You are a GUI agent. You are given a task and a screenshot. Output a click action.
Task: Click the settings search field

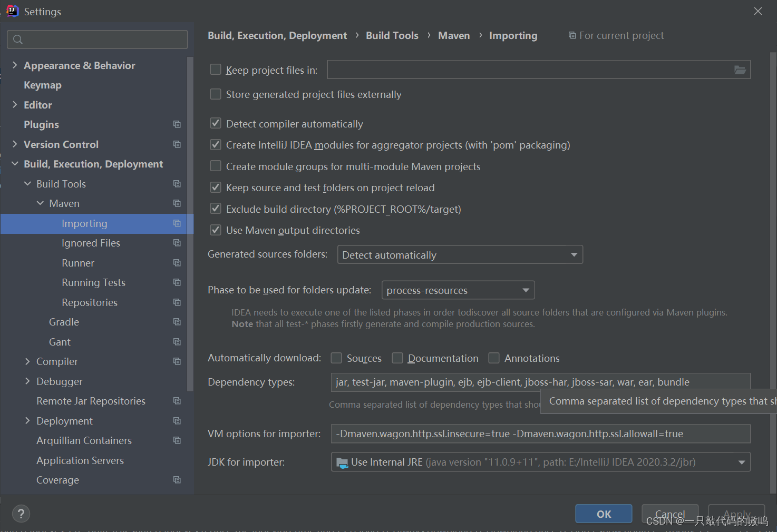click(x=98, y=40)
